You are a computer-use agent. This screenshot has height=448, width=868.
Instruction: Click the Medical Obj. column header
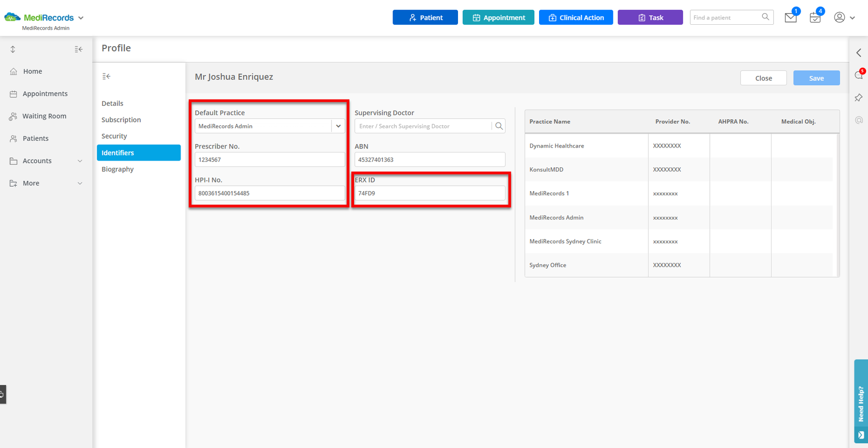(x=798, y=122)
